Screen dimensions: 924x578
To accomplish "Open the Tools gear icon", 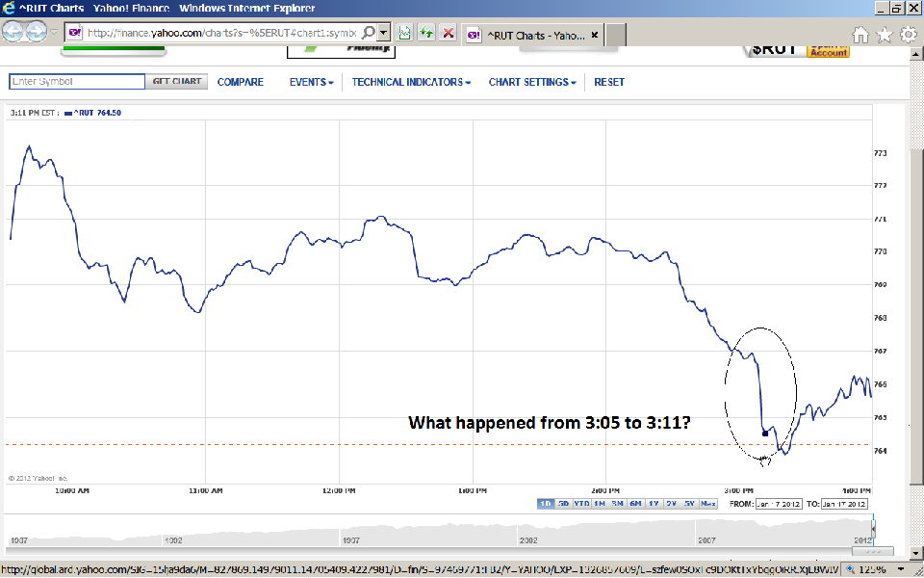I will (909, 35).
